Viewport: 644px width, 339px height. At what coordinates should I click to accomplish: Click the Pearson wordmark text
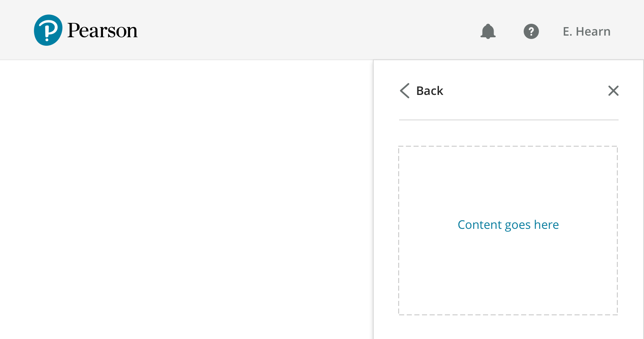tap(103, 31)
